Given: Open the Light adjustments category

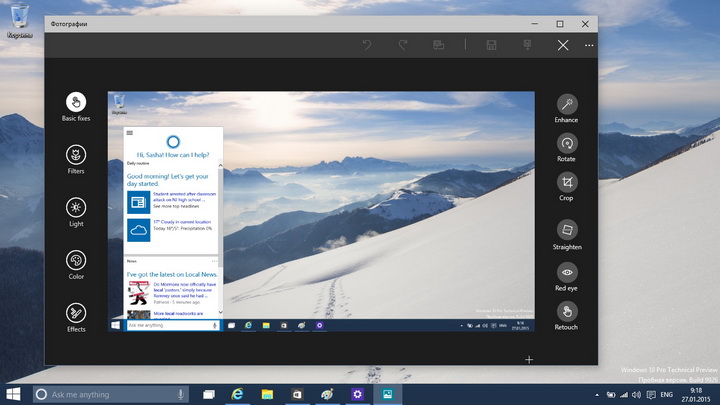Looking at the screenshot, I should (76, 207).
